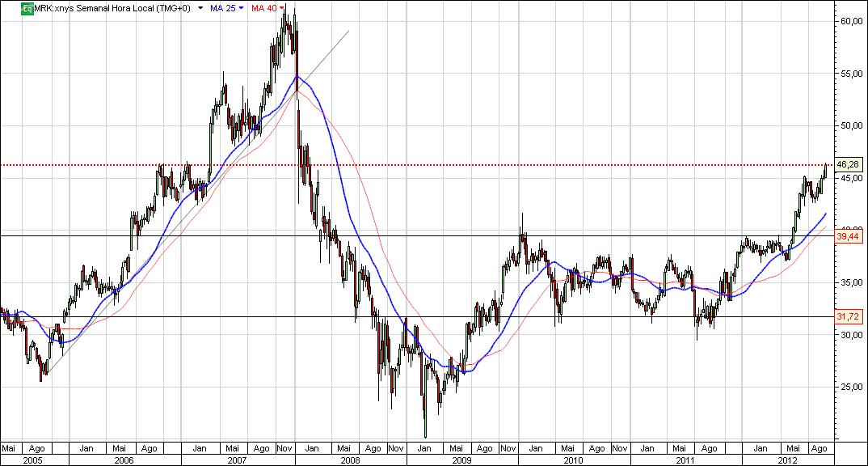Screen dimensions: 868x466
Task: Click the 2009 year label on time axis
Action: point(461,460)
